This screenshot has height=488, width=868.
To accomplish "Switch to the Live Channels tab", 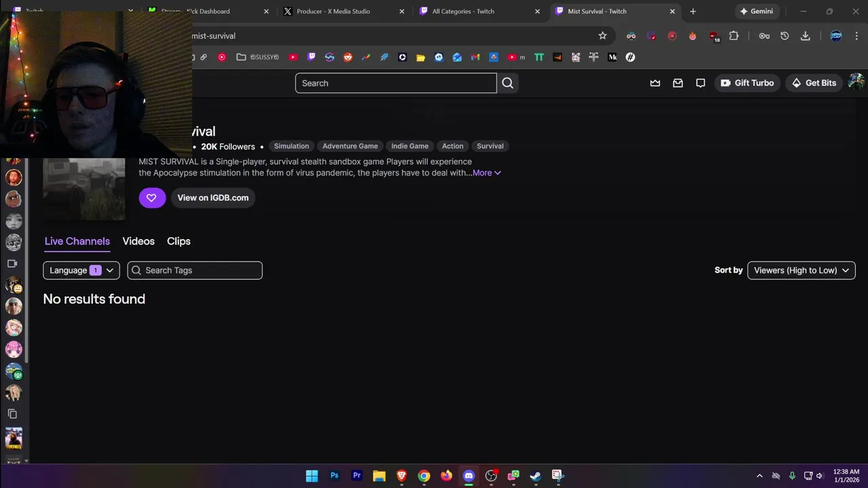I will click(x=77, y=241).
